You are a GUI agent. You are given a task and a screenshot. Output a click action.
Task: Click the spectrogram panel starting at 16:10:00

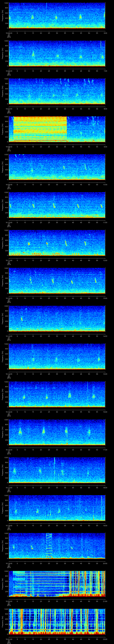point(57,205)
